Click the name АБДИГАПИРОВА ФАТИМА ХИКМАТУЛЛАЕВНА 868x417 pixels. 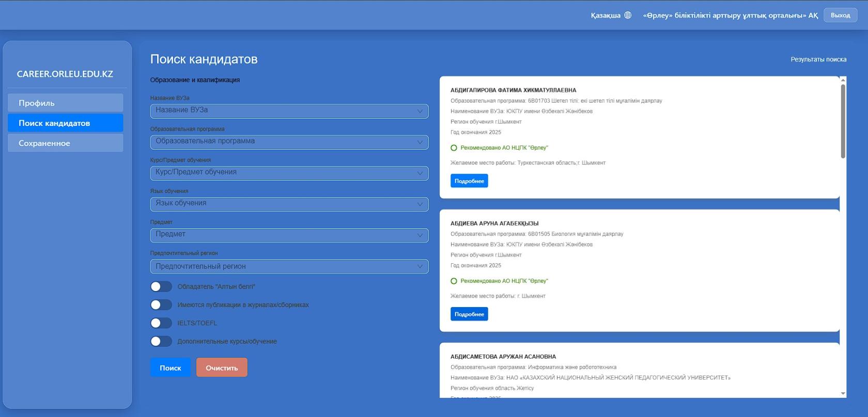[513, 90]
